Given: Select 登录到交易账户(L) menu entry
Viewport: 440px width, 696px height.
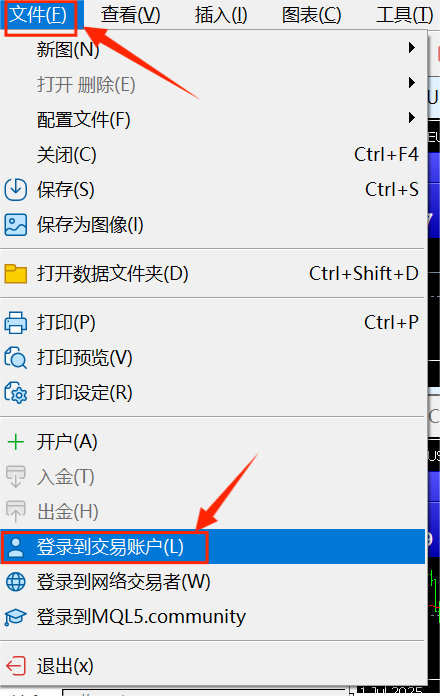Looking at the screenshot, I should [213, 547].
